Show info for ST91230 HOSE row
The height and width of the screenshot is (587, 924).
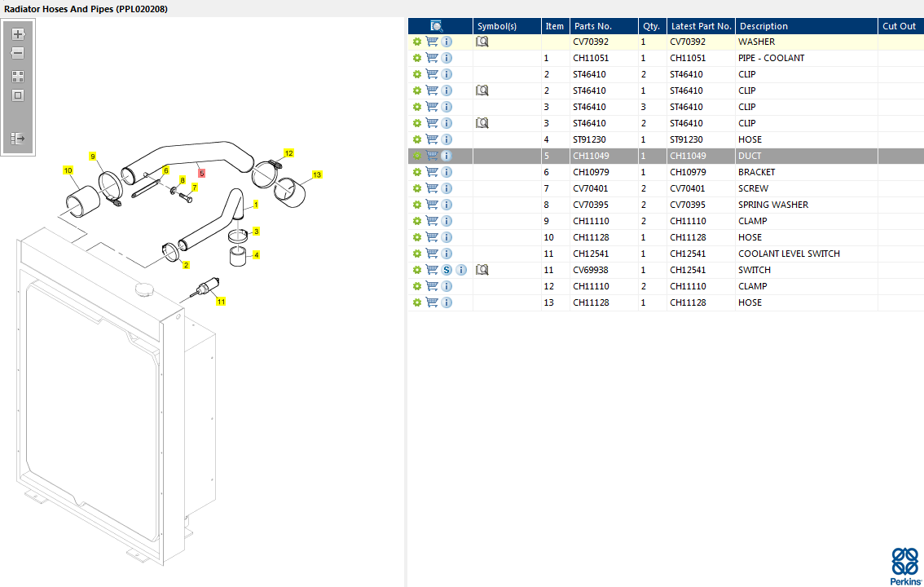[447, 139]
